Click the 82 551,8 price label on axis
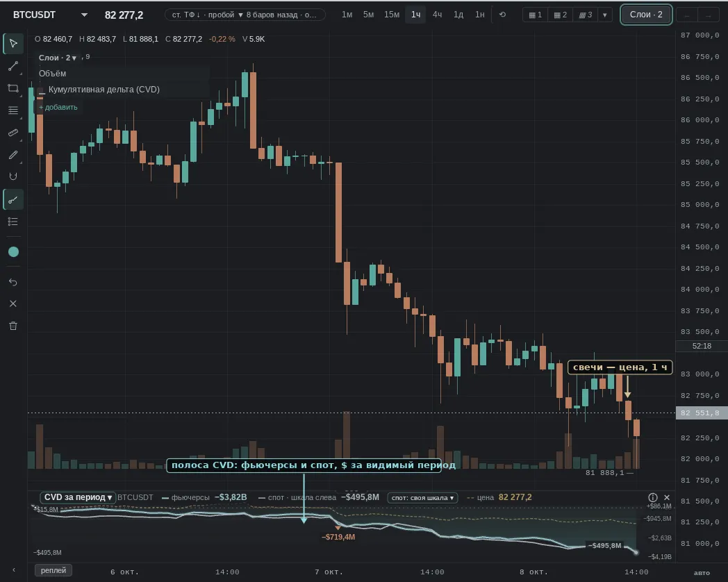Viewport: 728px width, 582px height. 702,413
